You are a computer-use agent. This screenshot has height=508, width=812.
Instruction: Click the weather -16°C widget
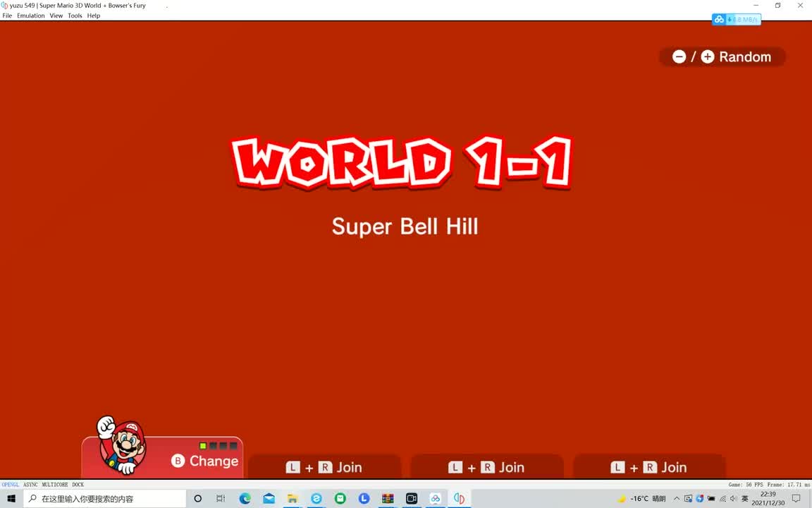pyautogui.click(x=641, y=498)
